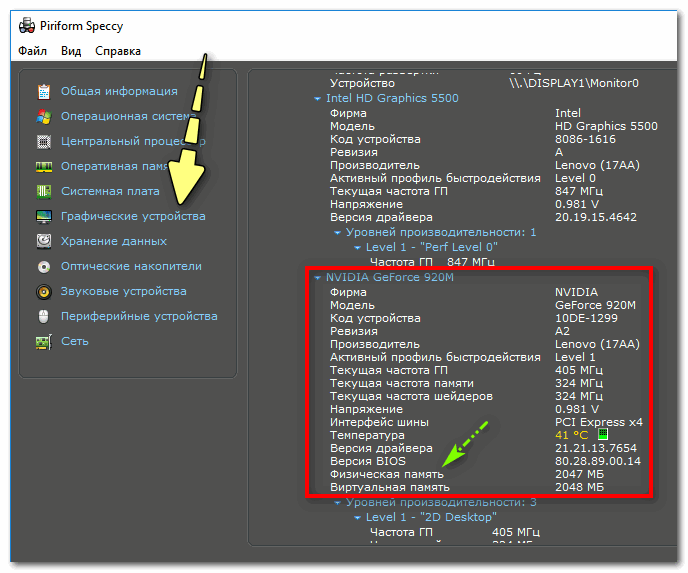The image size is (688, 573).
Task: Open Системная плата section
Action: [x=110, y=191]
